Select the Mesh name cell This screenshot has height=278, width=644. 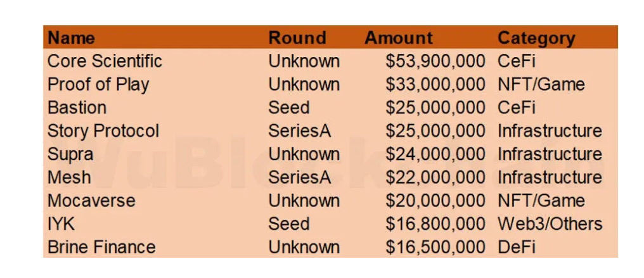pyautogui.click(x=69, y=177)
